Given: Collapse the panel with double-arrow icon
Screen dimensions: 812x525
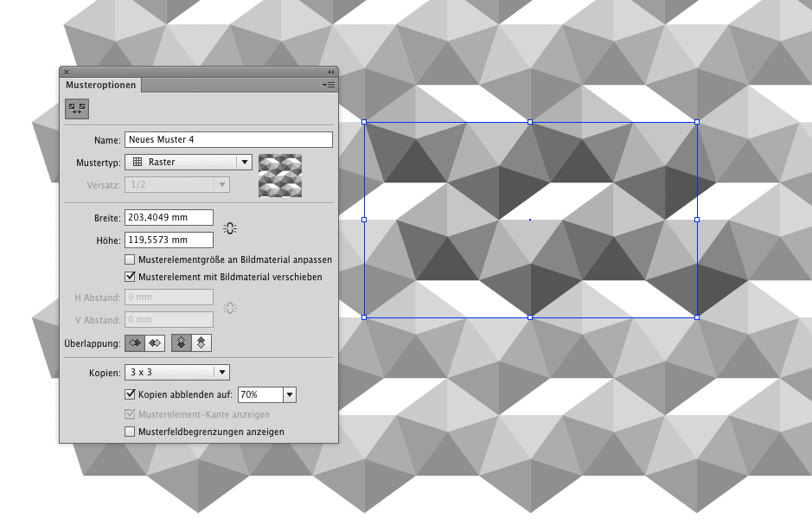Looking at the screenshot, I should coord(330,72).
